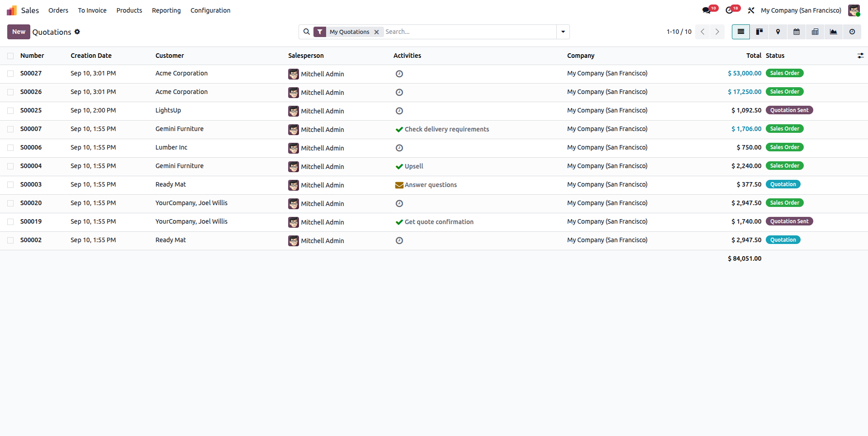Select the checkbox for S00027
Screen dimensions: 868x436
[10, 74]
